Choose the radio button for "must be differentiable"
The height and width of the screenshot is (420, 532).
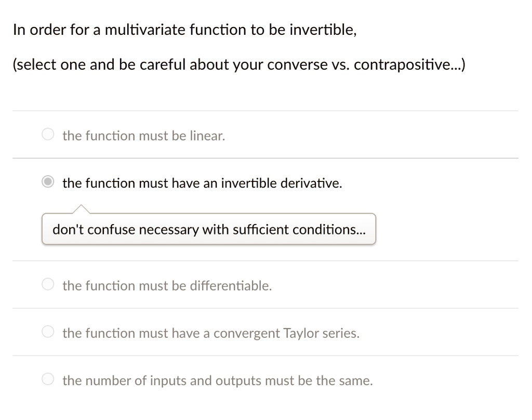(x=48, y=284)
